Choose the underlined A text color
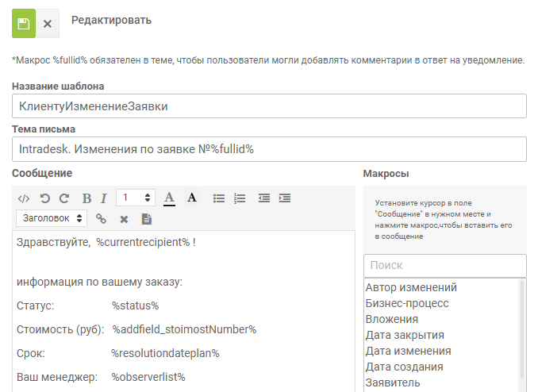 169,198
